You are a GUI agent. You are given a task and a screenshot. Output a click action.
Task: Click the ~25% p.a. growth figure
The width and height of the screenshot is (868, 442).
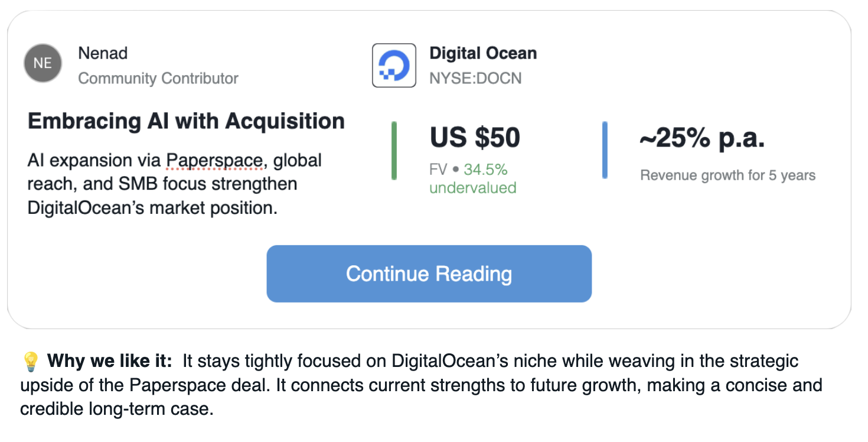click(x=702, y=139)
